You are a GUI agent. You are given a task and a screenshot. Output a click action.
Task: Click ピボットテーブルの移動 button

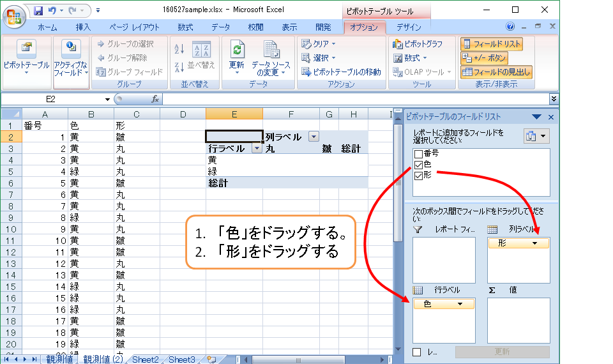pos(342,72)
